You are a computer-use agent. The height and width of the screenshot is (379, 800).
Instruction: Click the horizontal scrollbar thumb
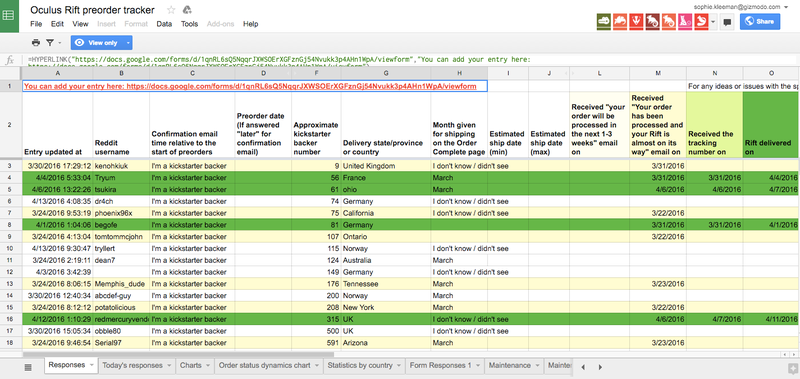178,354
